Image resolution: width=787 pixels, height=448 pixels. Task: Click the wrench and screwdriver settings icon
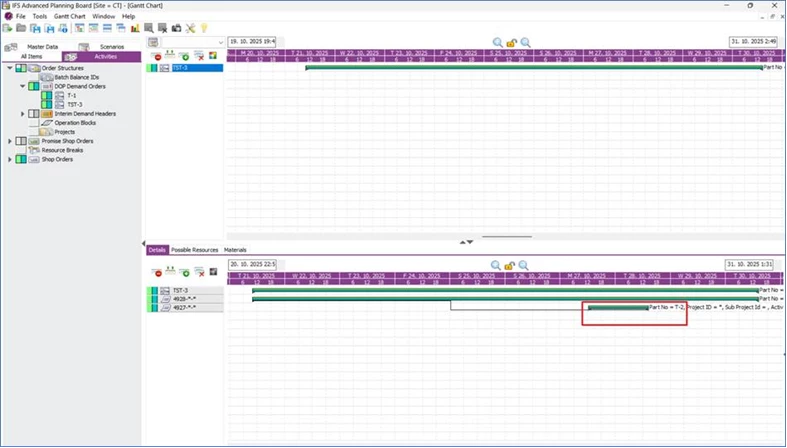click(x=190, y=28)
